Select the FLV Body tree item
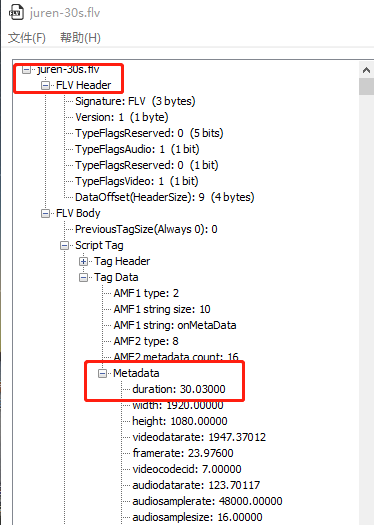 coord(78,213)
